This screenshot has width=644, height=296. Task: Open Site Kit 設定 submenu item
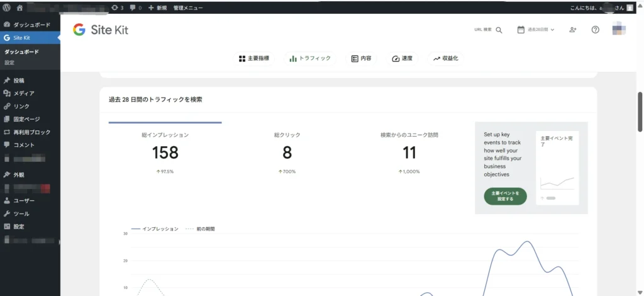pos(9,63)
